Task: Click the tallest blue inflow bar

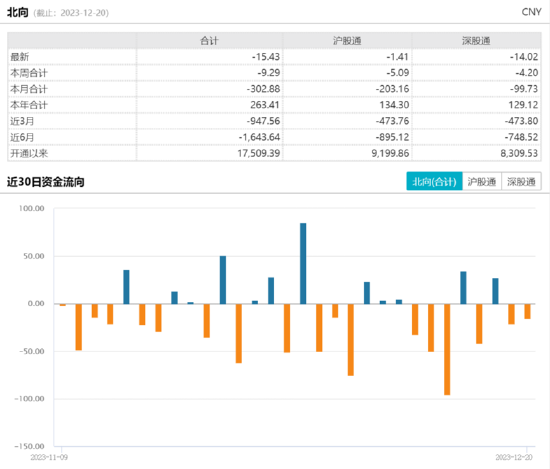Action: click(x=303, y=263)
